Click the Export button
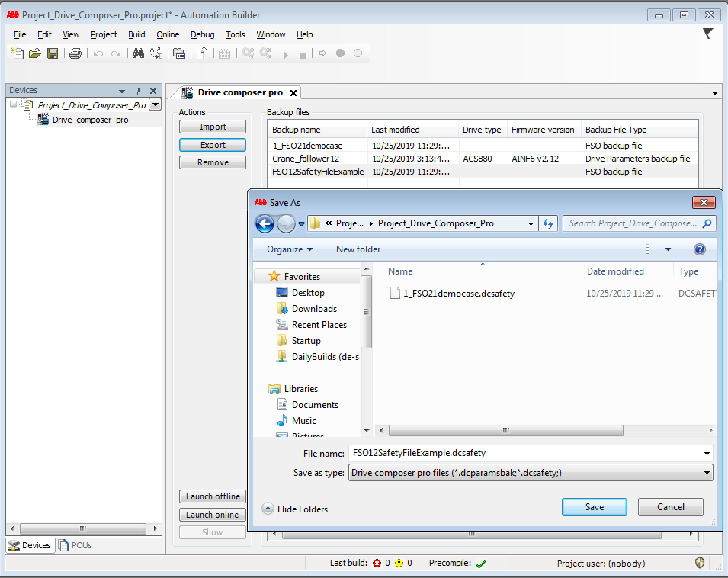This screenshot has width=728, height=578. pyautogui.click(x=212, y=144)
